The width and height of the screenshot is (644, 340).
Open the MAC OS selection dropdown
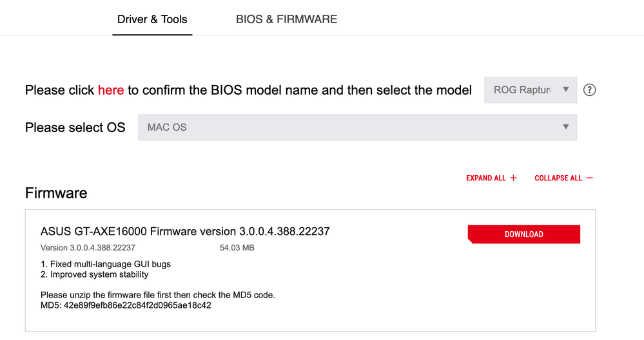click(x=357, y=127)
